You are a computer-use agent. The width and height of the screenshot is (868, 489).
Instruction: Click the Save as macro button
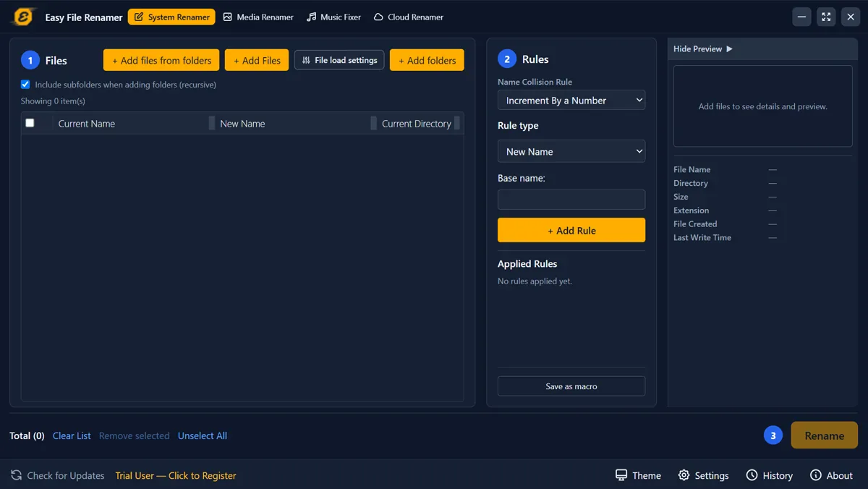571,386
